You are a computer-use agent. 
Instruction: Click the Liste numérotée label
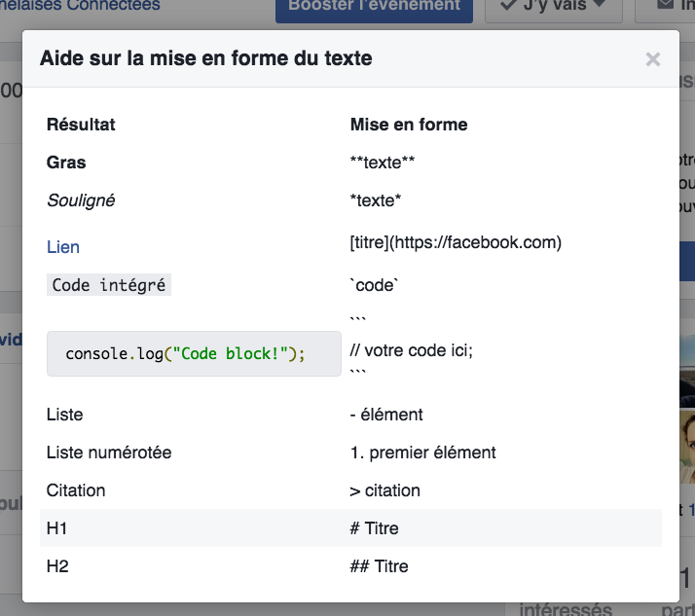click(x=109, y=453)
